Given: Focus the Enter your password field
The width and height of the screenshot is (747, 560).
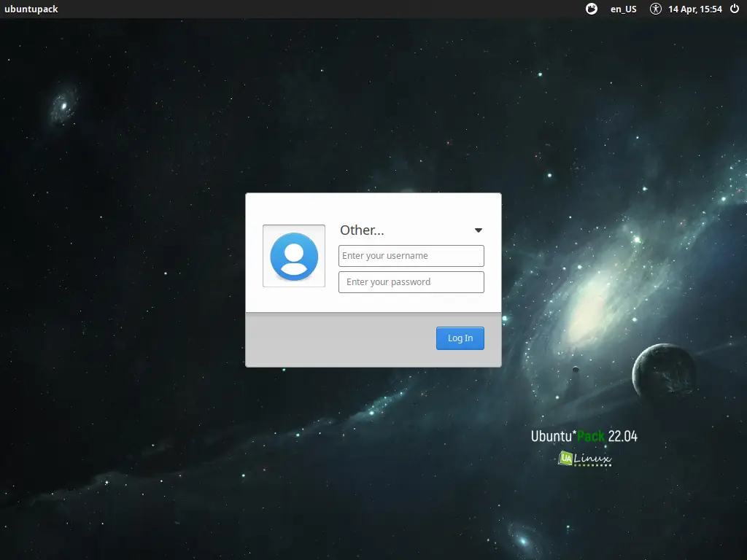Looking at the screenshot, I should coord(411,282).
